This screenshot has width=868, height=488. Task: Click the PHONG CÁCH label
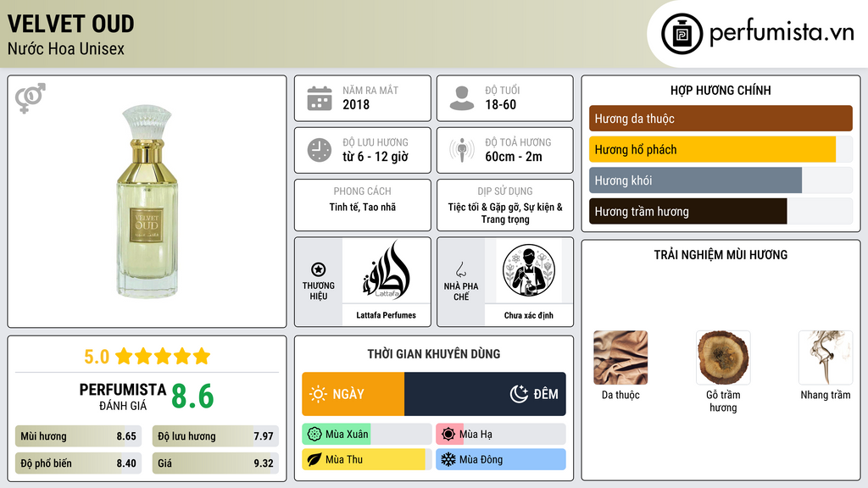[x=363, y=191]
